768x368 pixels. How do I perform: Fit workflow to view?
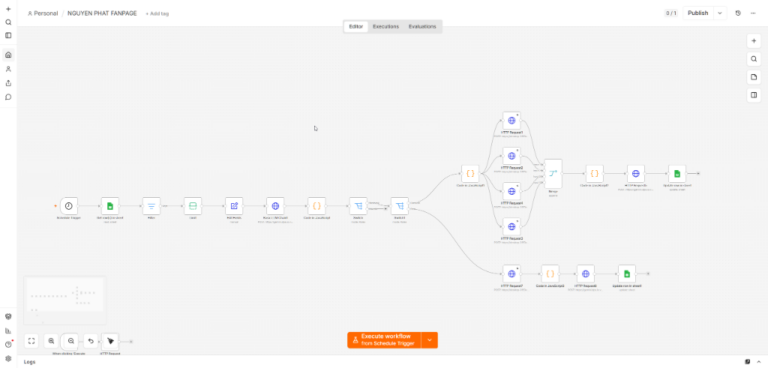31,341
